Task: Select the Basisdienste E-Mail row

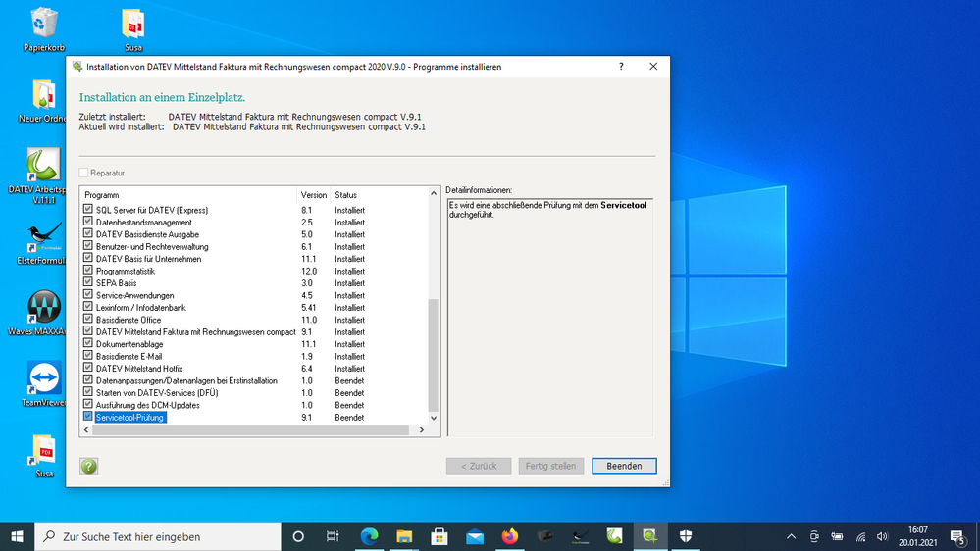Action: [254, 356]
